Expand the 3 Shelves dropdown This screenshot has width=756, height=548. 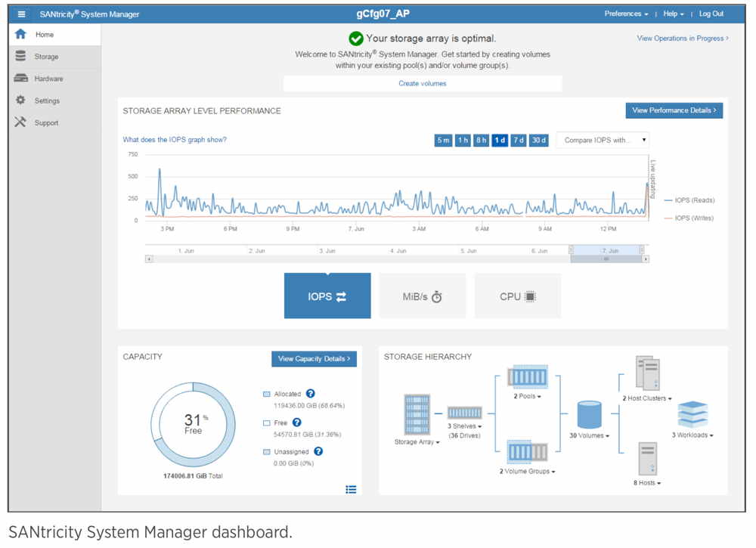pos(464,426)
